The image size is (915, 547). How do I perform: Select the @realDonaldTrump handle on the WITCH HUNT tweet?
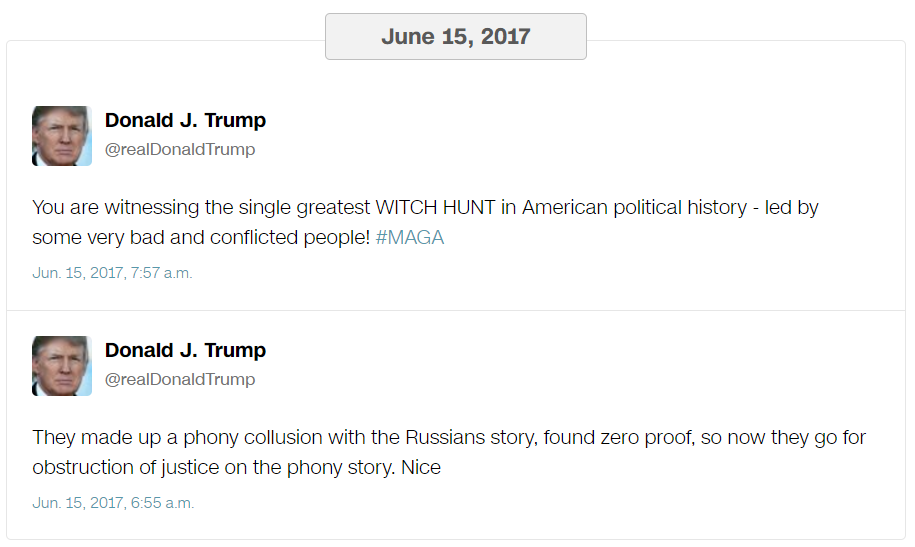point(180,149)
